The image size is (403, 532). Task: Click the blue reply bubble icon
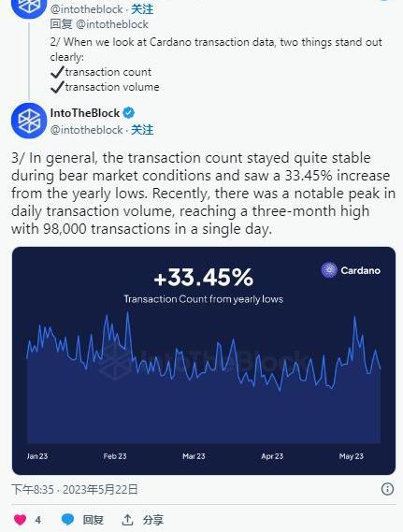coord(67,519)
